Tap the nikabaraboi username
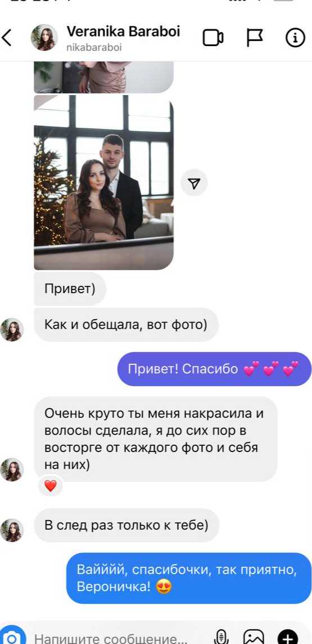The width and height of the screenshot is (312, 644). (94, 47)
